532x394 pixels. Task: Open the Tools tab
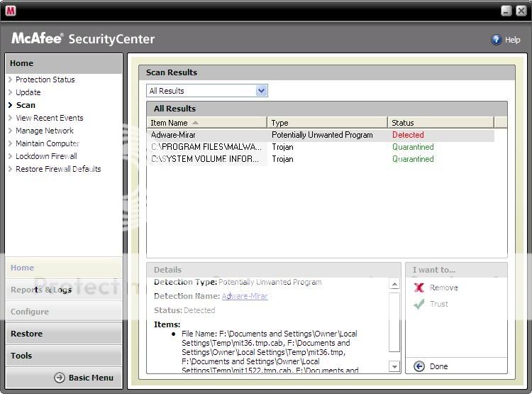click(64, 356)
